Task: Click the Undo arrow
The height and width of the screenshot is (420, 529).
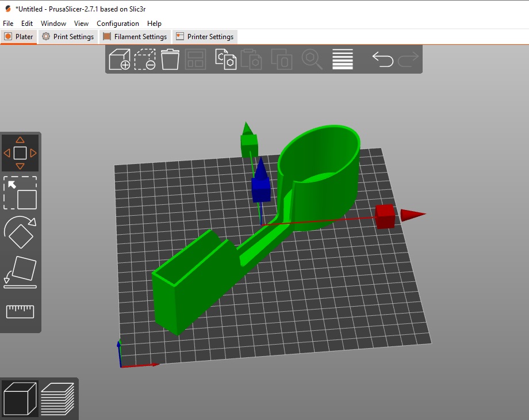Action: [382, 59]
